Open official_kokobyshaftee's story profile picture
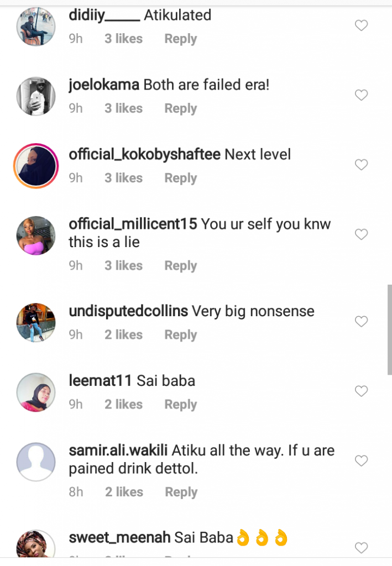The height and width of the screenshot is (566, 392). pyautogui.click(x=36, y=165)
